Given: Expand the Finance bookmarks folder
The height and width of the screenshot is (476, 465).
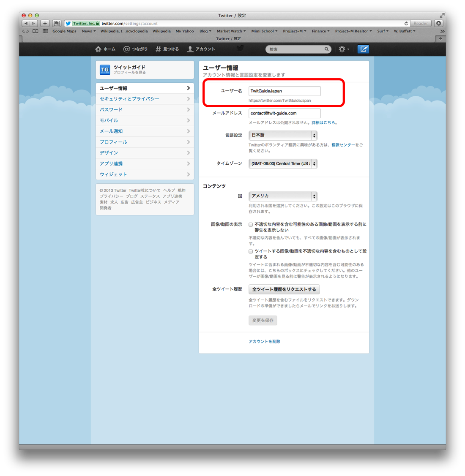Looking at the screenshot, I should coord(320,31).
